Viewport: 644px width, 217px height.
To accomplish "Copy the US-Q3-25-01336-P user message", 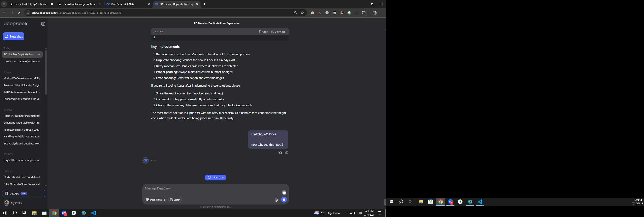I will point(280,152).
